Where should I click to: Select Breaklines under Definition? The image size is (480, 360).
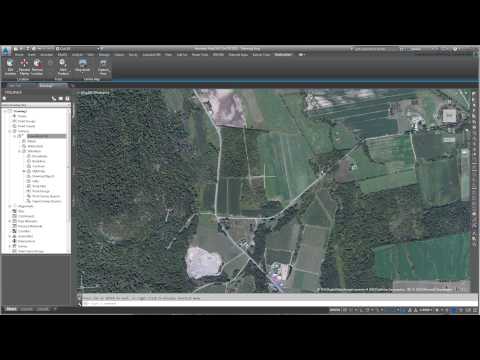tap(39, 161)
